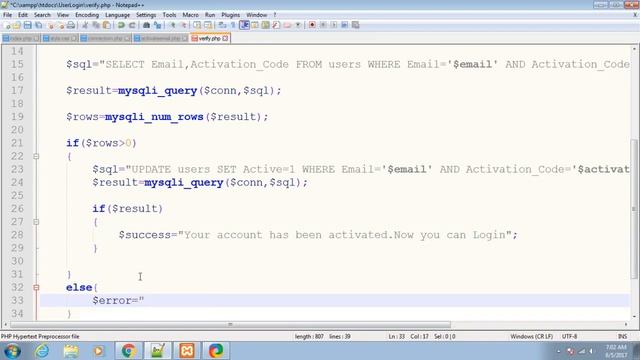Select the verify.php tab
Screen dimensions: 640x360
tap(209, 38)
